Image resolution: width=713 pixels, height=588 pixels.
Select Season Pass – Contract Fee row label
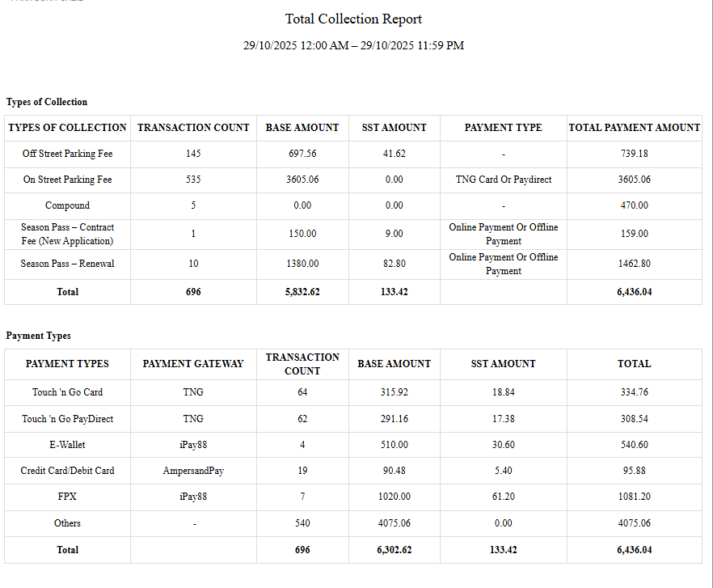pos(67,234)
